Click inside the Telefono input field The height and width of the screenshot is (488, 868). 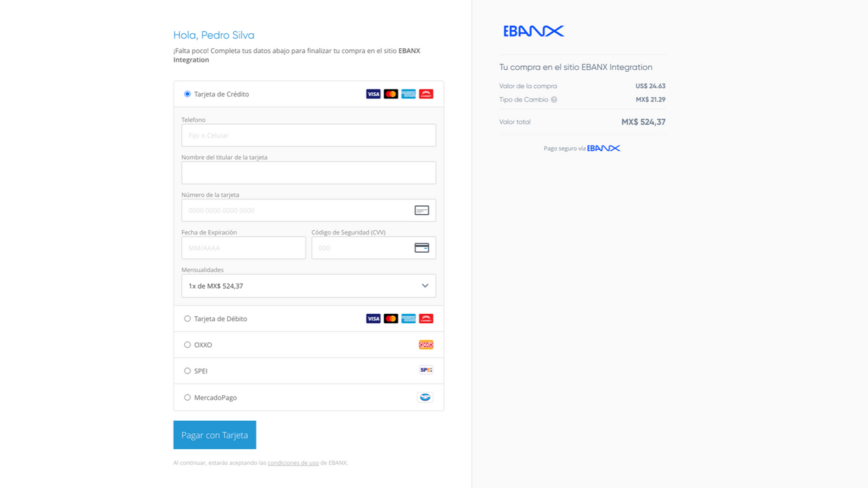pos(309,135)
